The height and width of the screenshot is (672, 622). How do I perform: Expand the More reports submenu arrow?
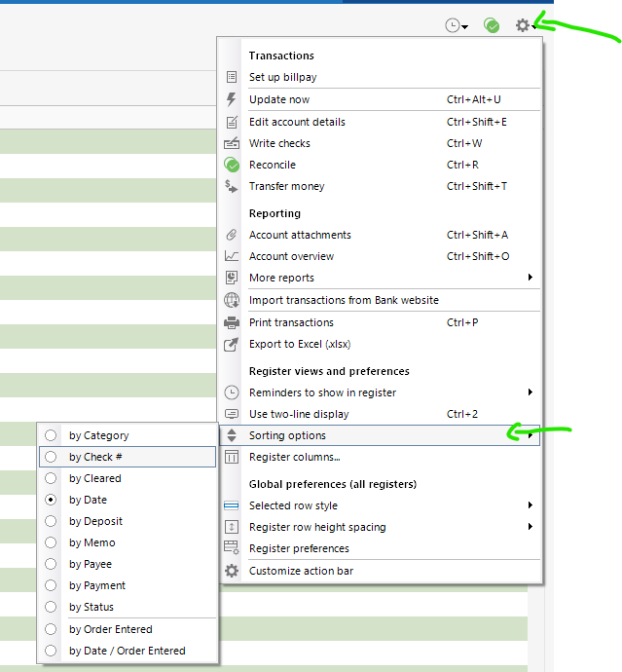(x=531, y=278)
